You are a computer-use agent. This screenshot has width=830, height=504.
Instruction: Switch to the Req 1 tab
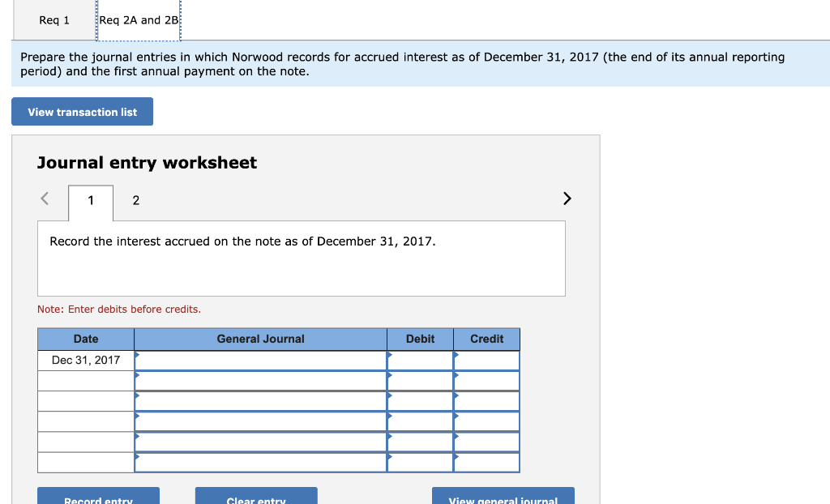(53, 19)
